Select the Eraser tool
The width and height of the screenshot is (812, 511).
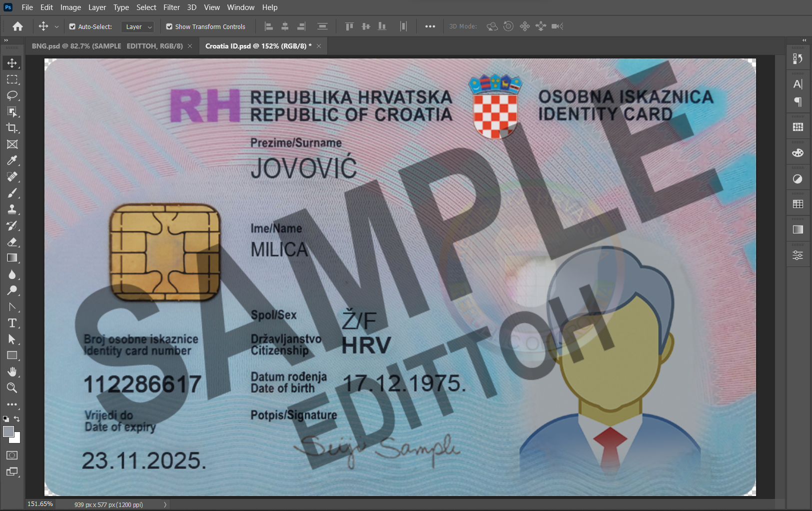point(12,242)
